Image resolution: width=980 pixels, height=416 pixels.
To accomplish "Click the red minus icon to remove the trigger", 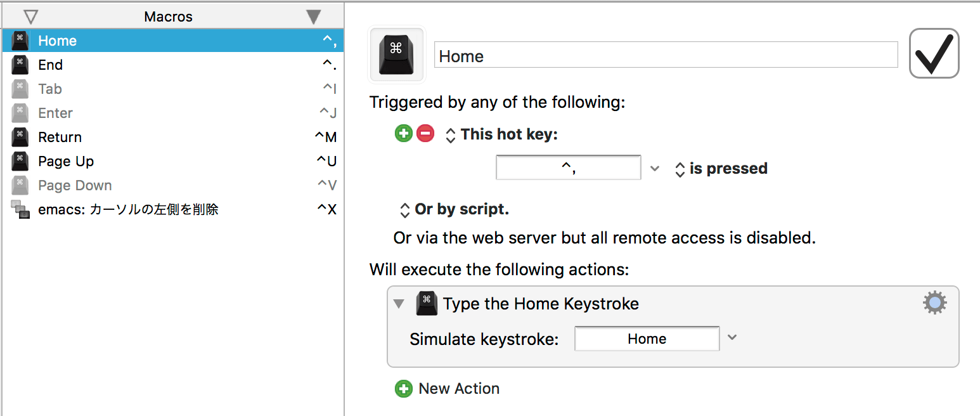I will (x=425, y=134).
